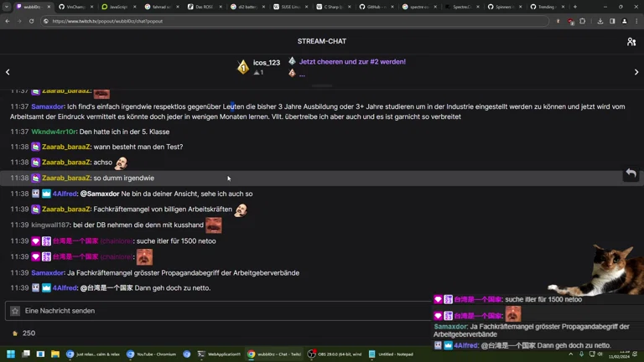Screen dimensions: 644x362
Task: Click the bits balance icon showing 250
Action: (15, 333)
